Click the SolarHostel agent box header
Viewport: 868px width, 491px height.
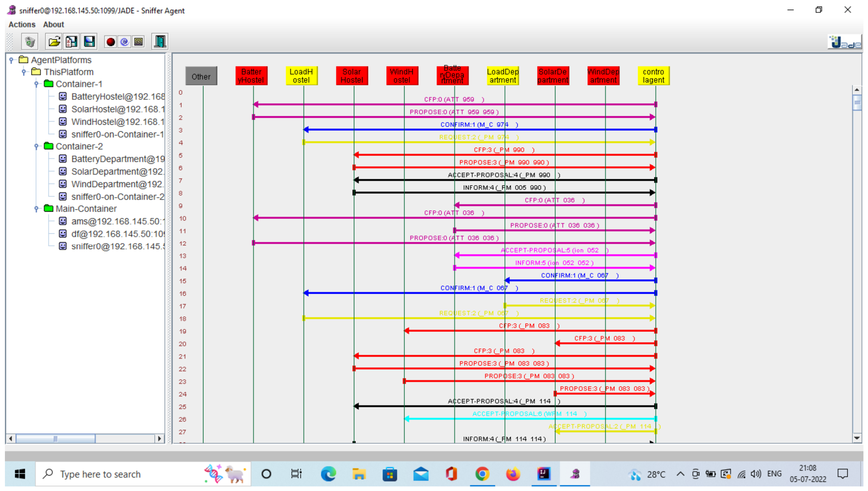352,76
